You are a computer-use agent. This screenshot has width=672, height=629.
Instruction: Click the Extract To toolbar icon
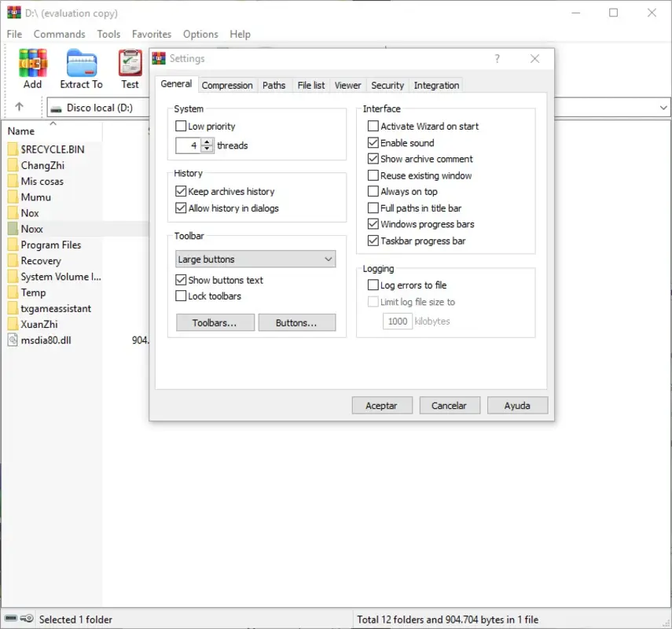coord(81,63)
